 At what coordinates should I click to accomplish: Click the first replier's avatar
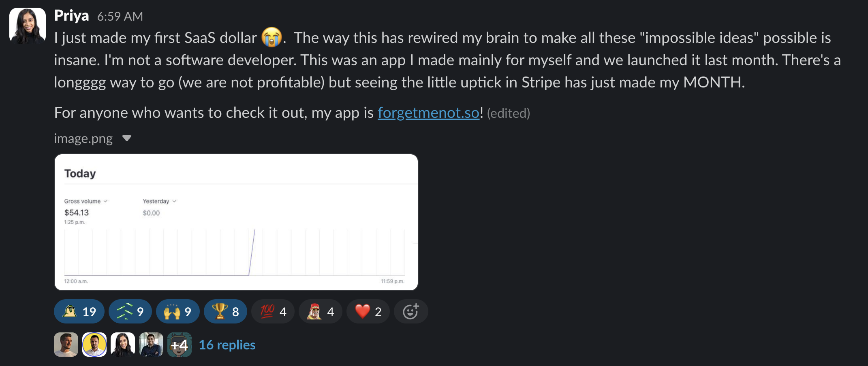point(66,345)
